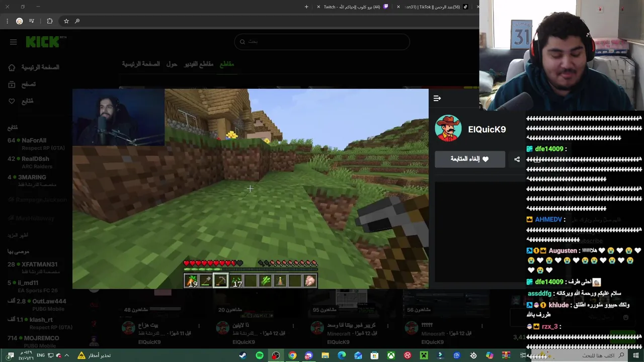Screen dimensions: 644x362
Task: Share the clip via share icon
Action: [x=517, y=159]
